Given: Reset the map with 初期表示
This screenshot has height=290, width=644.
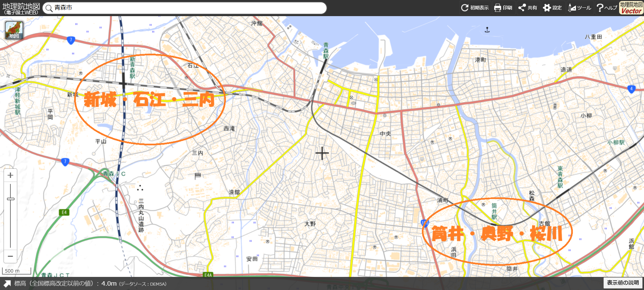Looking at the screenshot, I should click(475, 8).
